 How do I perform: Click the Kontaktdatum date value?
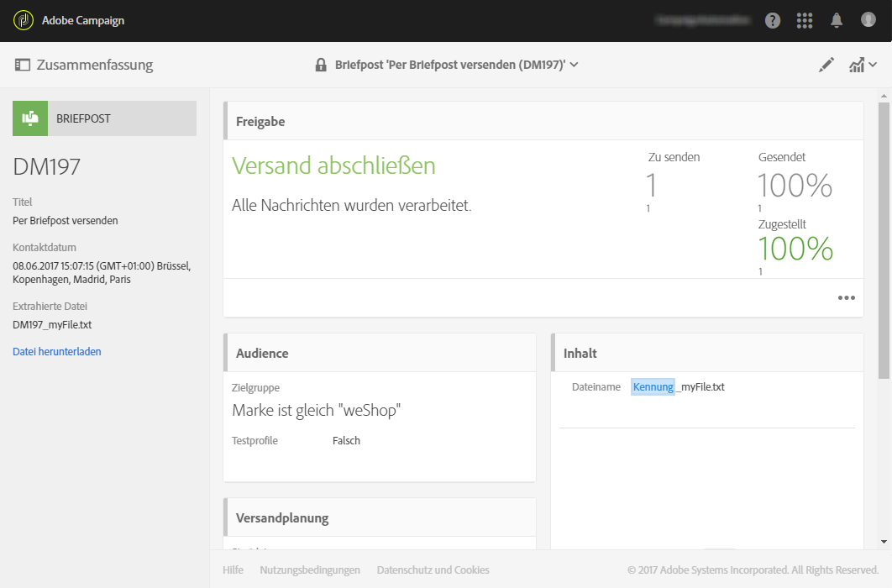tap(102, 272)
